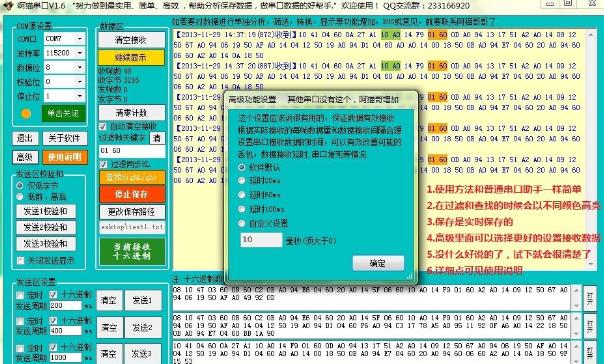Click the first send data text box
Viewport: 604px width, 364px height.
coord(372,297)
